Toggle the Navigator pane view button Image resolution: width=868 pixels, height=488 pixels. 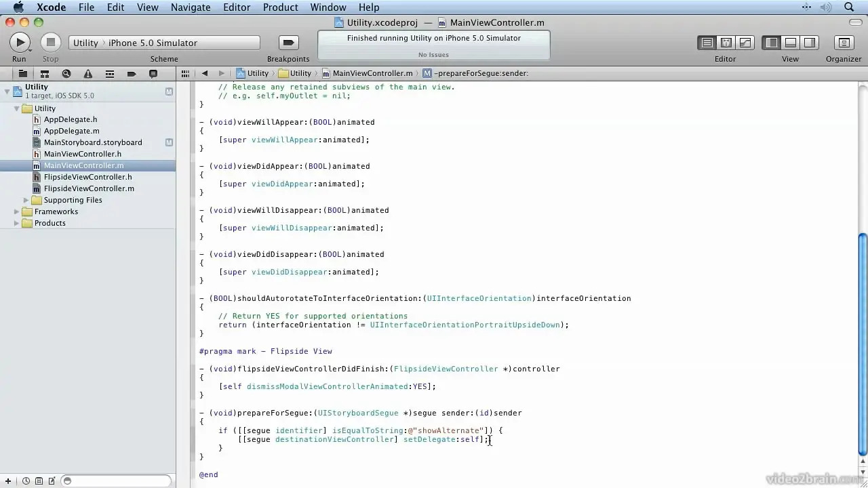click(772, 43)
